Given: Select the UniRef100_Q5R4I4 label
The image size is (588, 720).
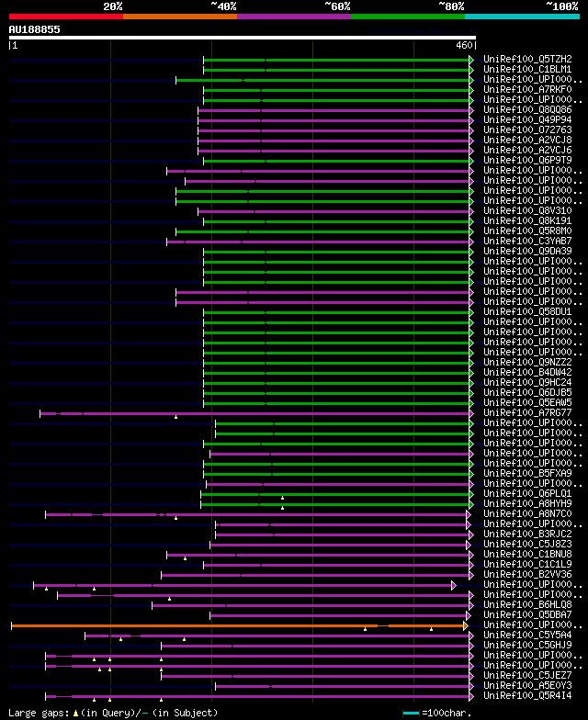Looking at the screenshot, I should click(x=527, y=695).
